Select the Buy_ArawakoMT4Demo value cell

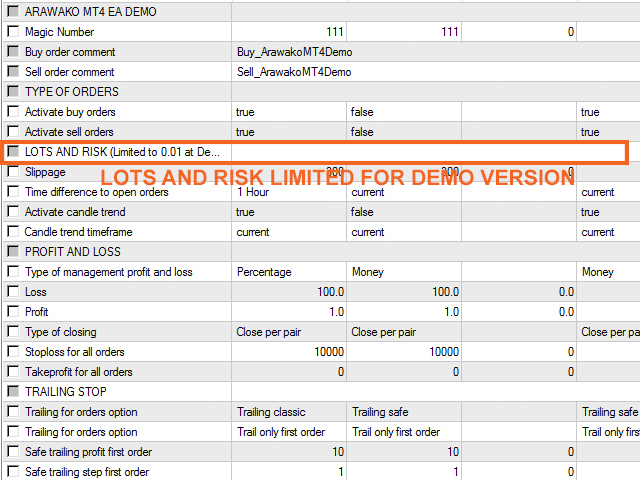tap(436, 52)
